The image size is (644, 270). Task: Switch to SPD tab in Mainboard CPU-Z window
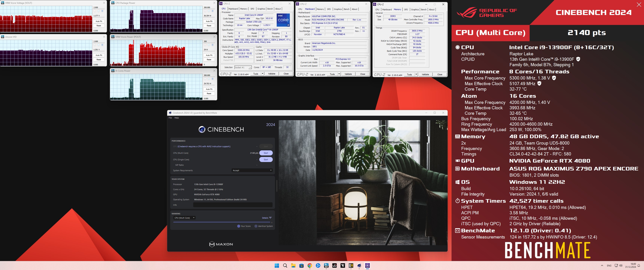pyautogui.click(x=329, y=9)
